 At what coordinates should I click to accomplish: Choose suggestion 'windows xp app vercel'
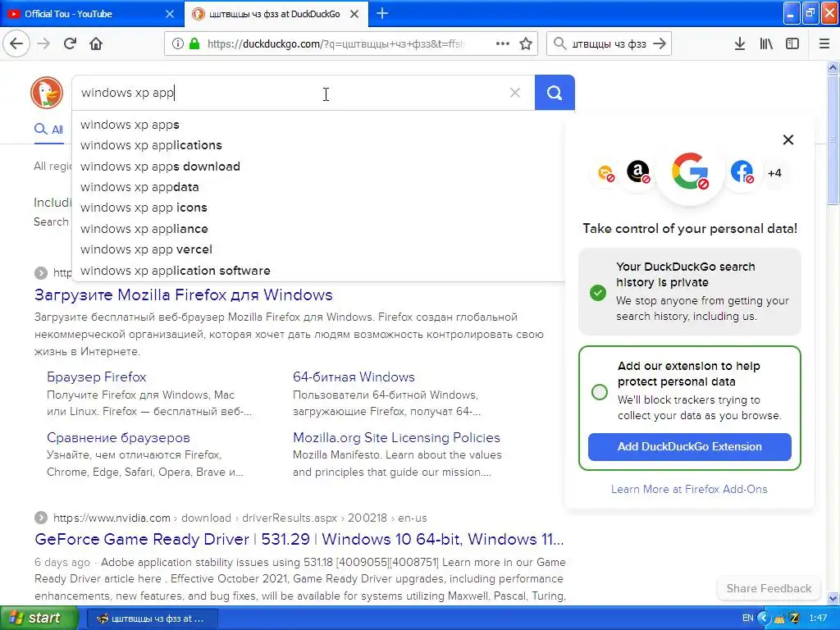(318, 249)
